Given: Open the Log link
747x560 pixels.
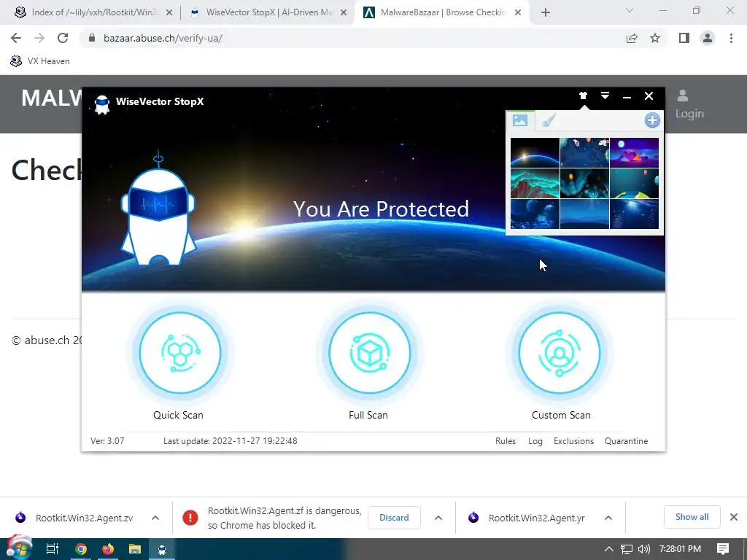Looking at the screenshot, I should tap(535, 441).
